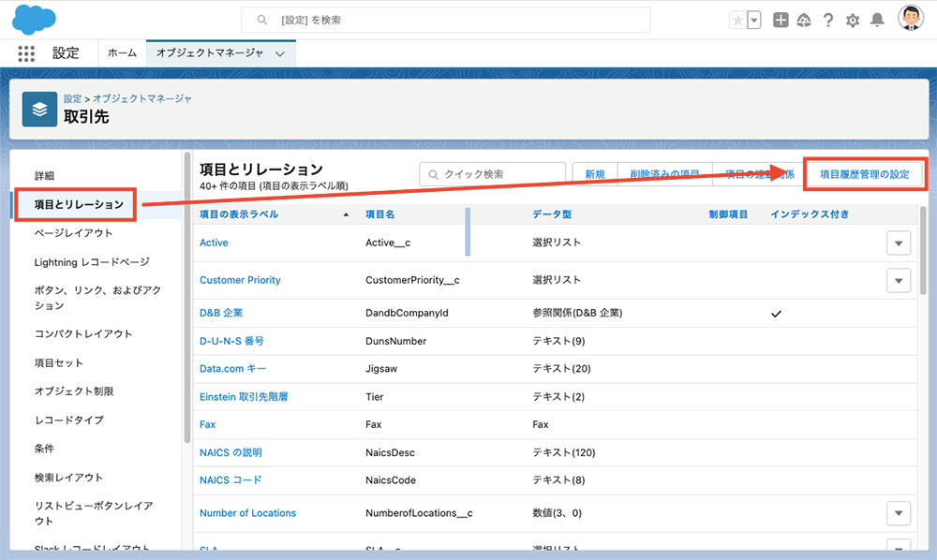Open the App Launcher grid icon
This screenshot has width=937, height=560.
[x=26, y=53]
